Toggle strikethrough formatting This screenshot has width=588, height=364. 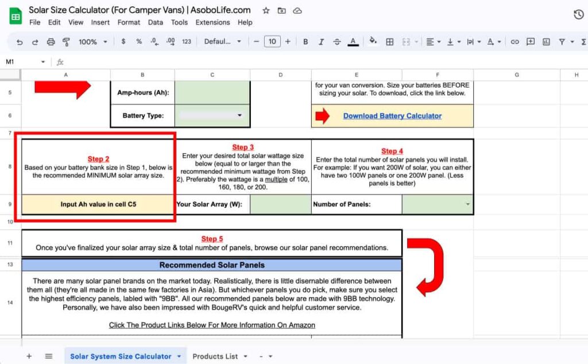pyautogui.click(x=337, y=41)
